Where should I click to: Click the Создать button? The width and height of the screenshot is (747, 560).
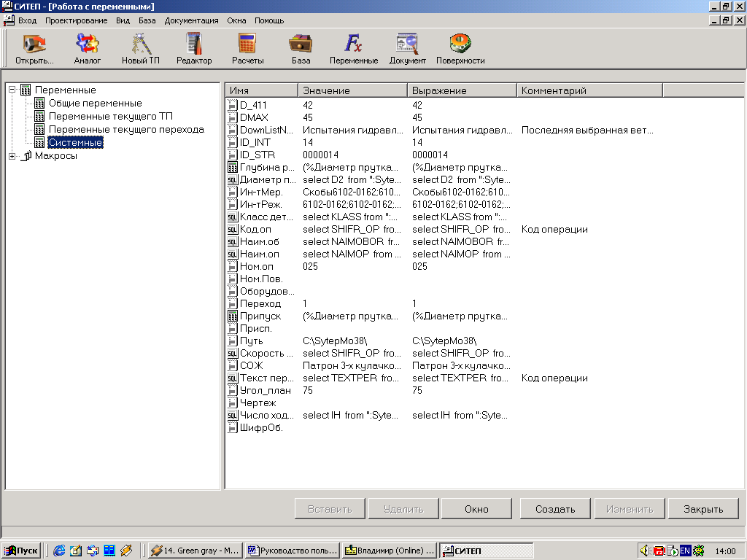coord(555,508)
